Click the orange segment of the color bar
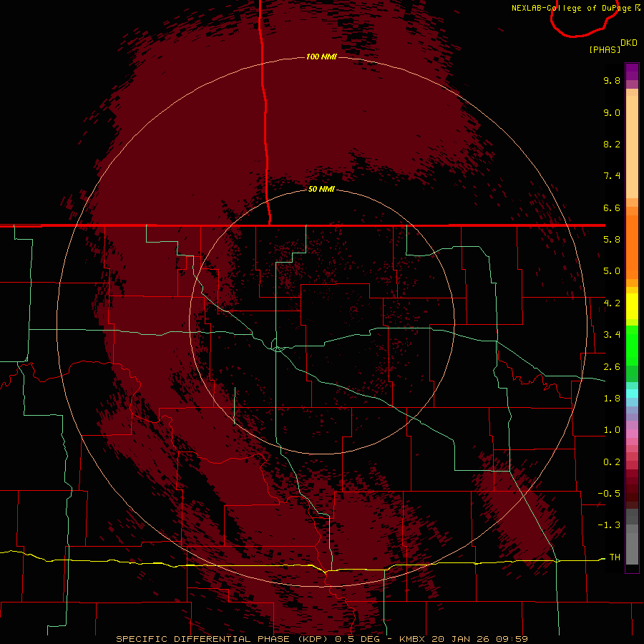644x644 pixels. click(x=632, y=246)
